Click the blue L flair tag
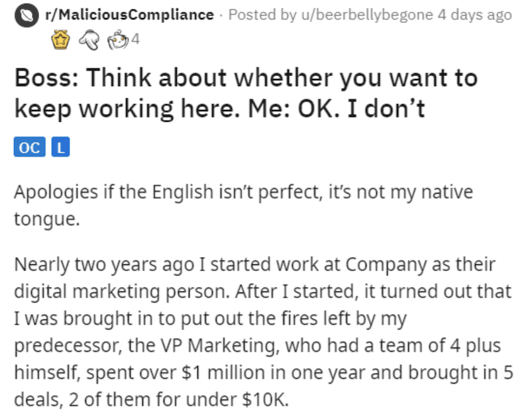Image resolution: width=530 pixels, height=420 pixels. pyautogui.click(x=60, y=146)
